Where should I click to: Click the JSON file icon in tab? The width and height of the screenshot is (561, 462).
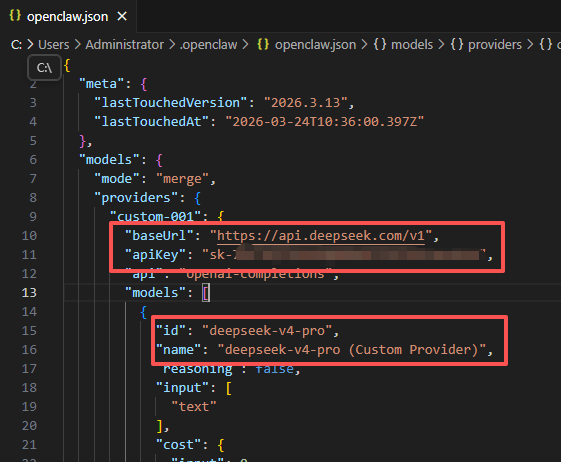[15, 15]
